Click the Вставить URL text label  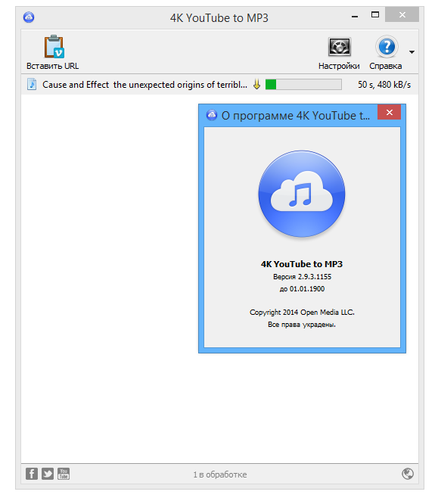(52, 66)
